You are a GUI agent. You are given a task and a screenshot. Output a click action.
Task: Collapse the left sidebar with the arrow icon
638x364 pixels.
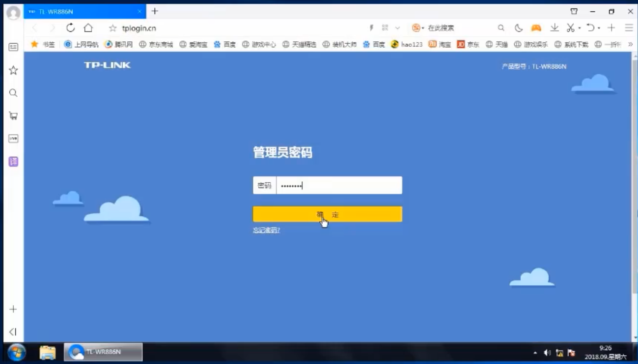click(x=13, y=332)
